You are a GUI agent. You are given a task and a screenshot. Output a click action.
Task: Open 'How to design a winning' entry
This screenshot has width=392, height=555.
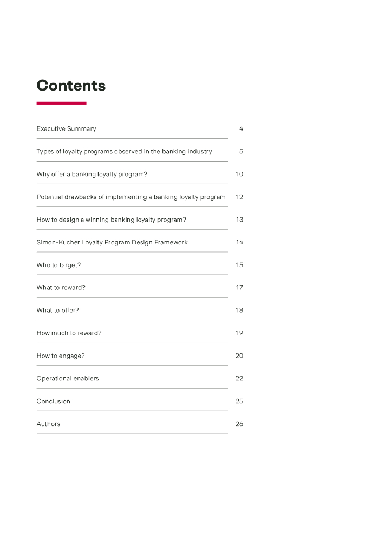click(111, 220)
